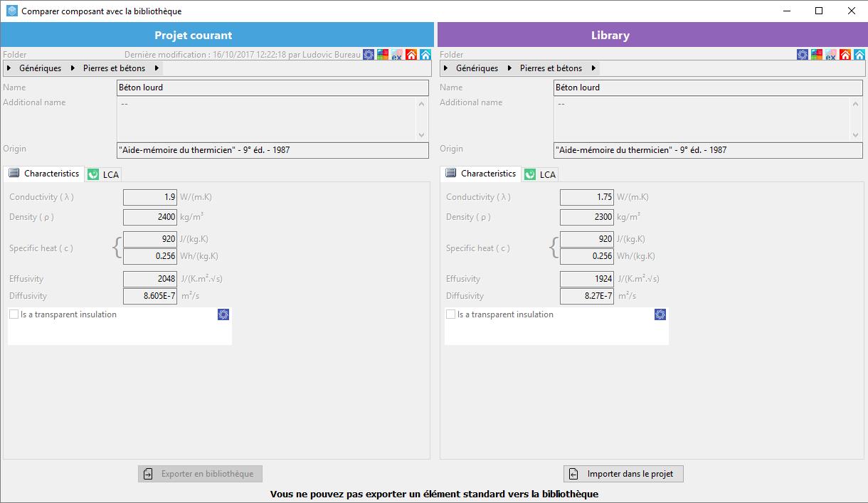
Task: Open LCA tab in Library
Action: tap(541, 174)
